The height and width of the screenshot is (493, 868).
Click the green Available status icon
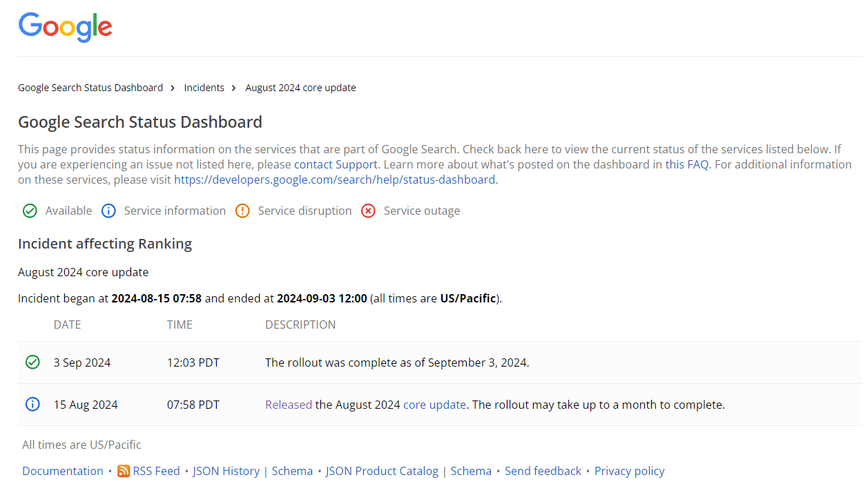(x=30, y=211)
